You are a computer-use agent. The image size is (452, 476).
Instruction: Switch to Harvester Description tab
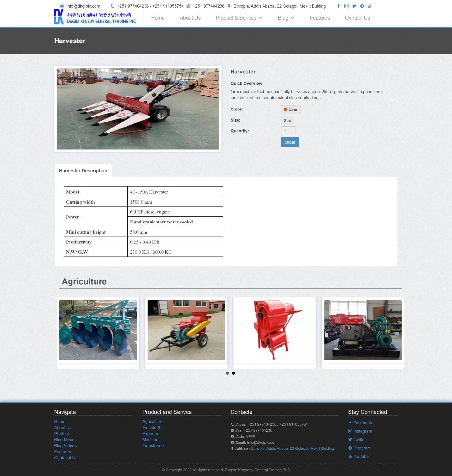click(x=83, y=171)
